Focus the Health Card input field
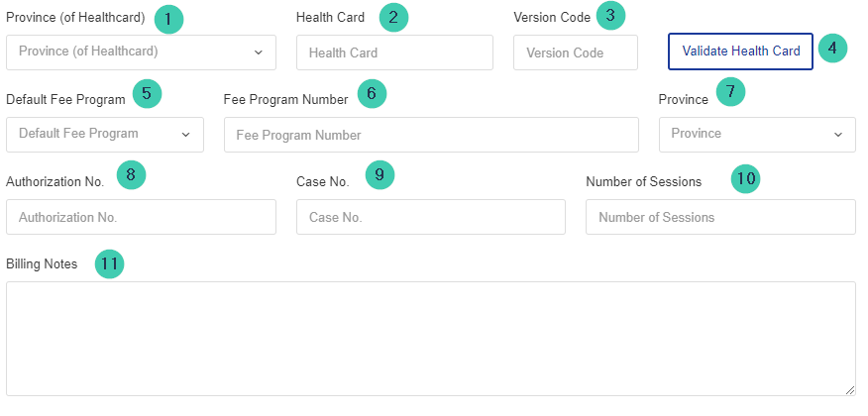This screenshot has height=416, width=868. click(394, 52)
